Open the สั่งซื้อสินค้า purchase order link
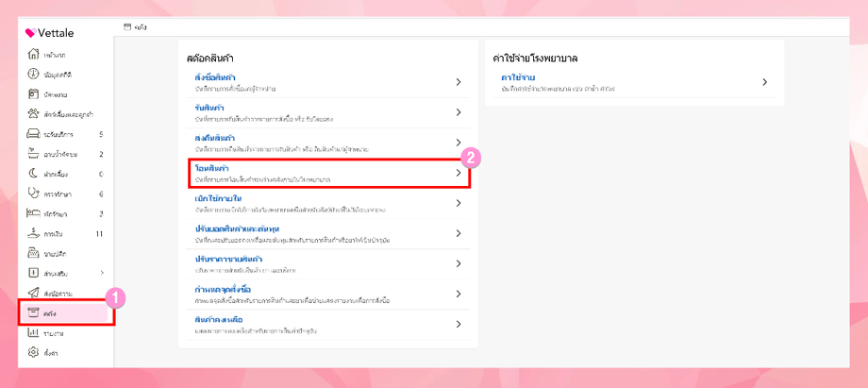 point(215,77)
